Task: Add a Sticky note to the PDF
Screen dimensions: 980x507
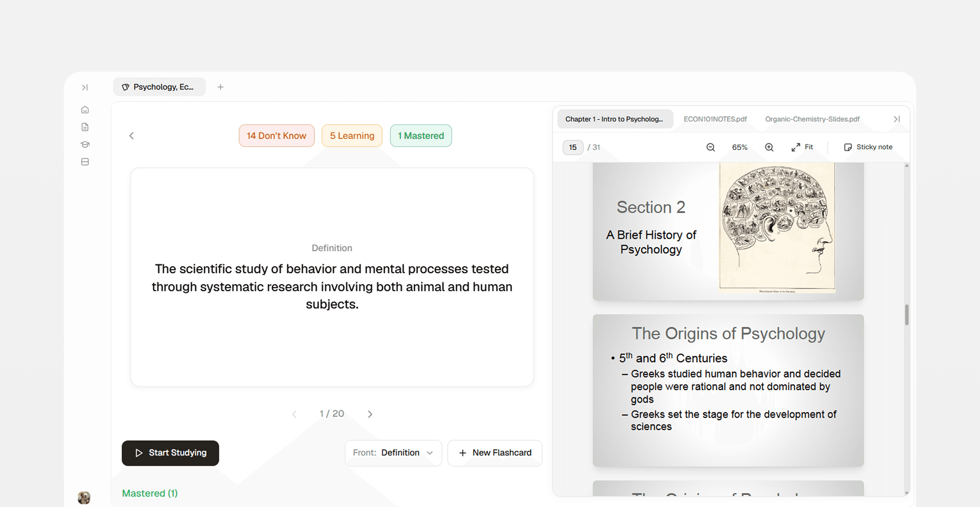Action: (868, 147)
